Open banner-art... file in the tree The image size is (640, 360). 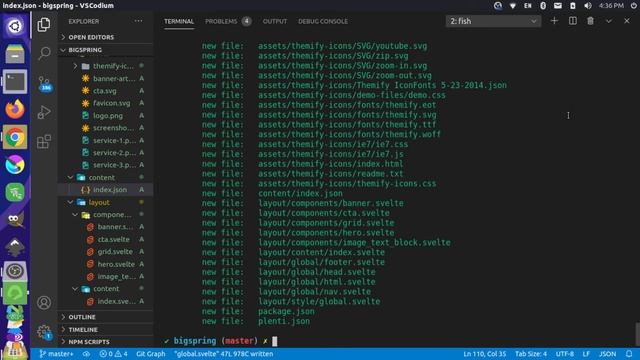(106, 78)
